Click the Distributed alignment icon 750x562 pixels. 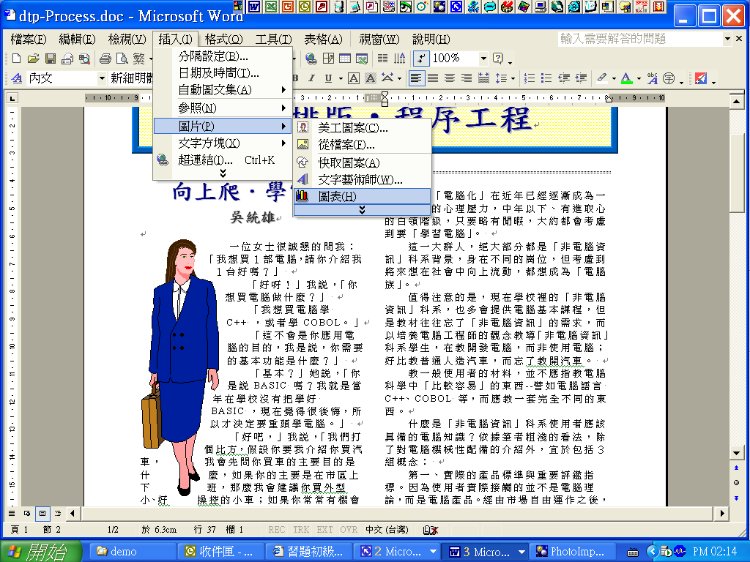tap(484, 78)
